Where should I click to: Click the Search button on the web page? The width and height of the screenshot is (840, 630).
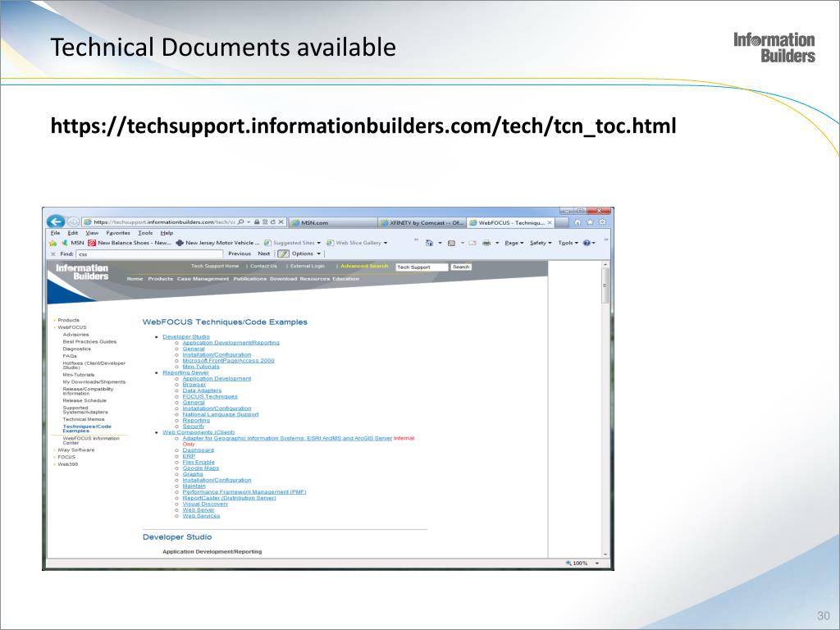point(461,267)
